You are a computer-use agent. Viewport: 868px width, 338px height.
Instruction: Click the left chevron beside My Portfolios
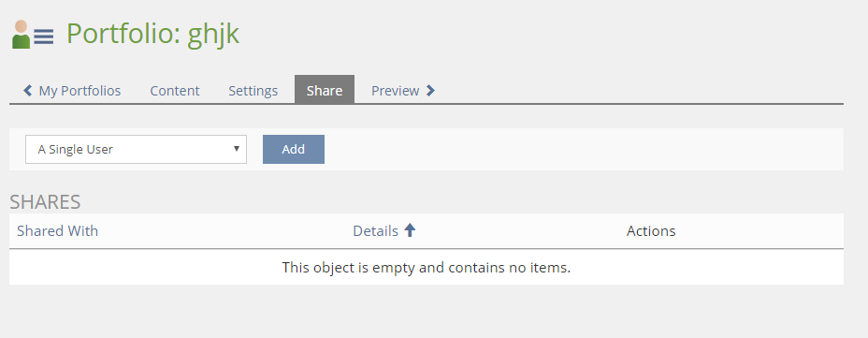tap(28, 90)
